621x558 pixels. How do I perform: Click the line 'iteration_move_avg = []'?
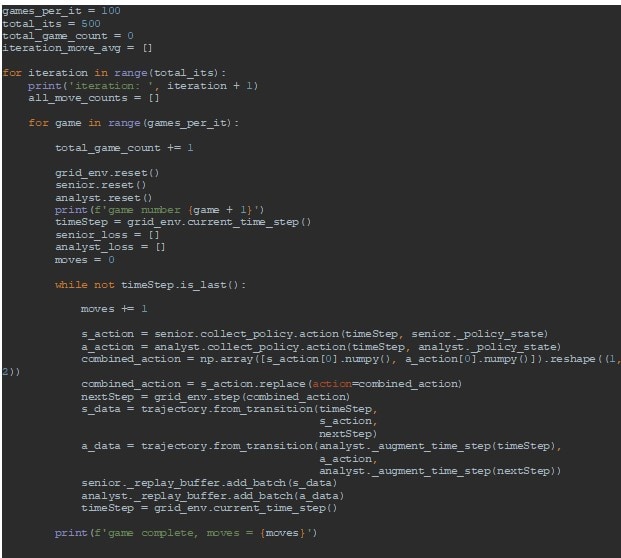77,48
